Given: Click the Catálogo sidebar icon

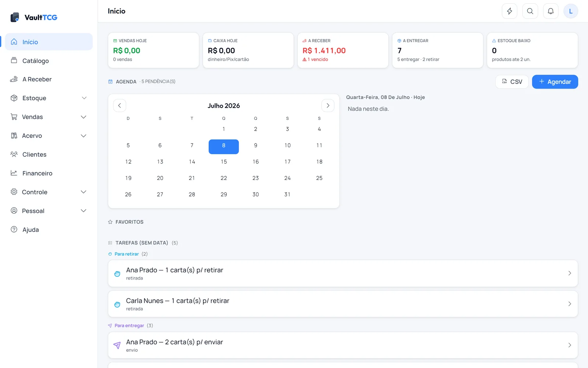Looking at the screenshot, I should (14, 60).
